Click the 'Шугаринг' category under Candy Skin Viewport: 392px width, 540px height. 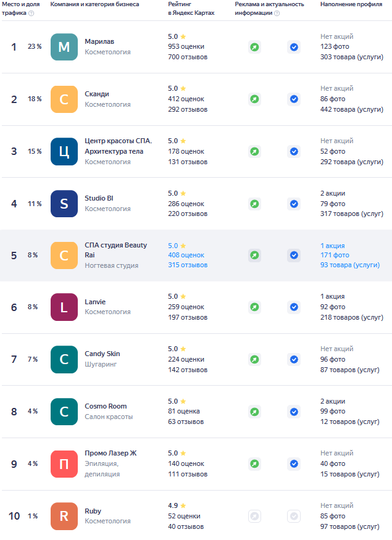(x=101, y=364)
